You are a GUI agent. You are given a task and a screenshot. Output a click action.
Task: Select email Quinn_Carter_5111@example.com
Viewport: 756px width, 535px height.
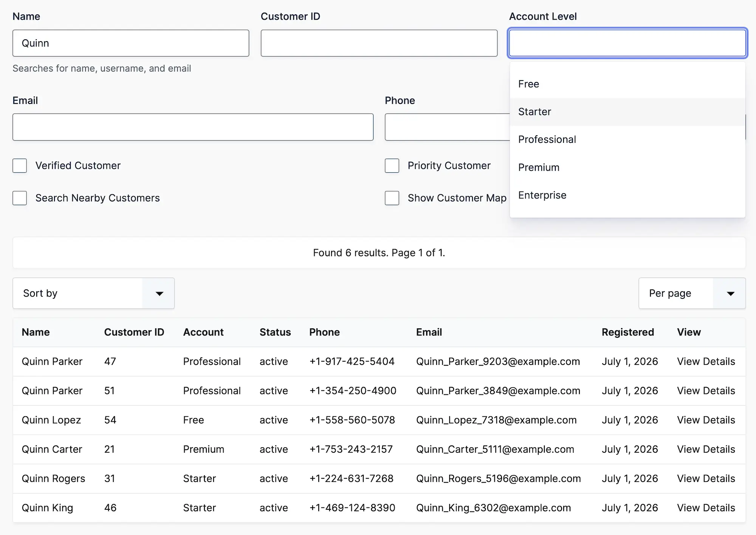click(x=495, y=449)
